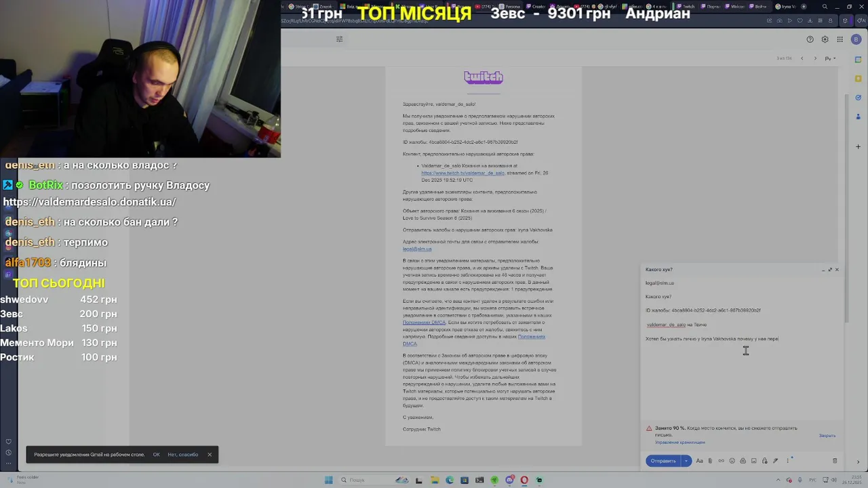The image size is (868, 488).
Task: Go to the previous (newer) email arrow
Action: click(802, 58)
